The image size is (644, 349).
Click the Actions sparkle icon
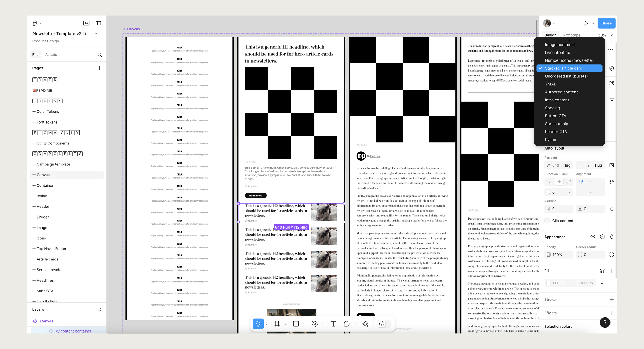[x=365, y=324]
